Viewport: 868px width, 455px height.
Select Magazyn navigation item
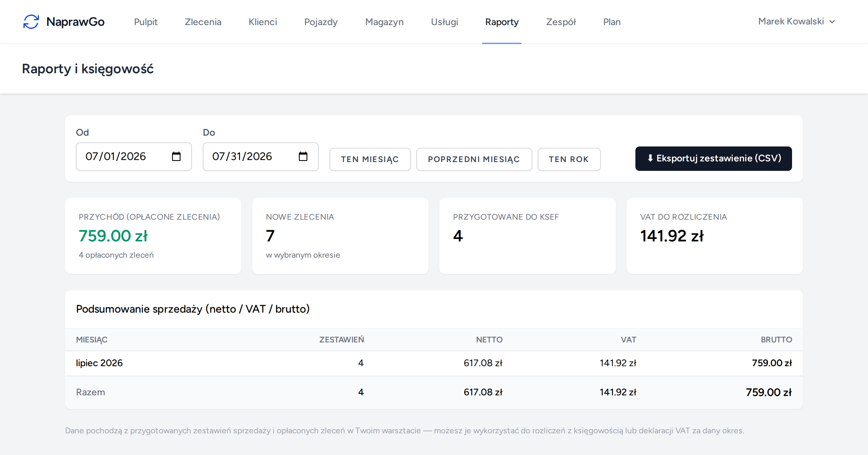click(384, 22)
